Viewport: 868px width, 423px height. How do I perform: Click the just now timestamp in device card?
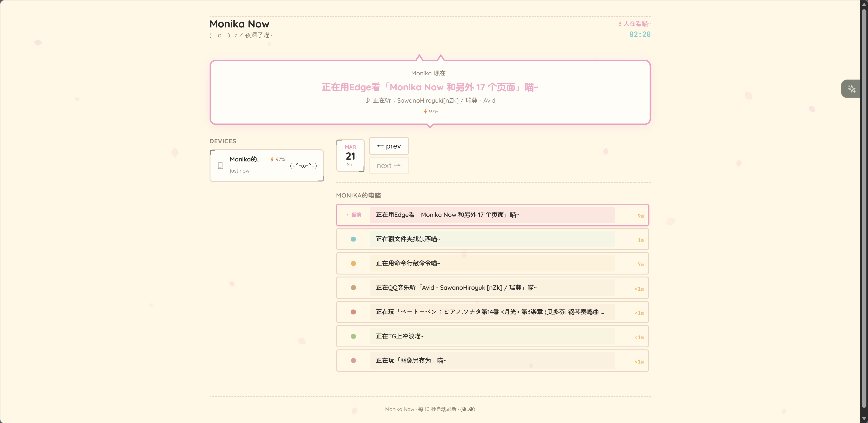(x=240, y=171)
